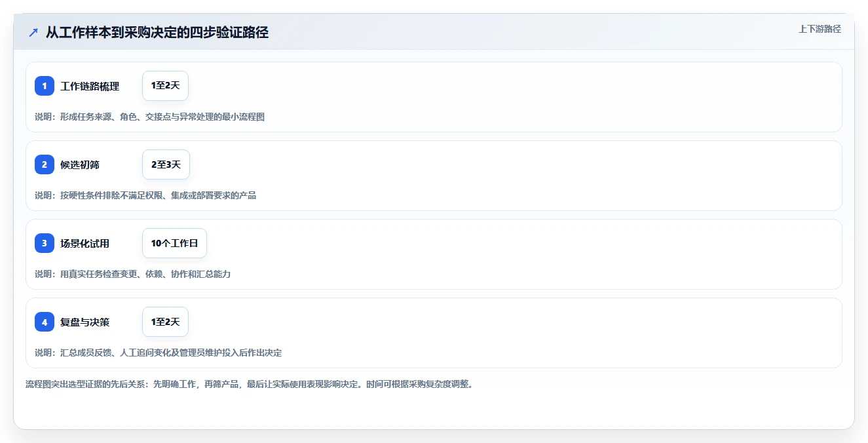Screen dimensions: 868x443
Task: Click the 上下游路径 label in the header
Action: pyautogui.click(x=820, y=29)
